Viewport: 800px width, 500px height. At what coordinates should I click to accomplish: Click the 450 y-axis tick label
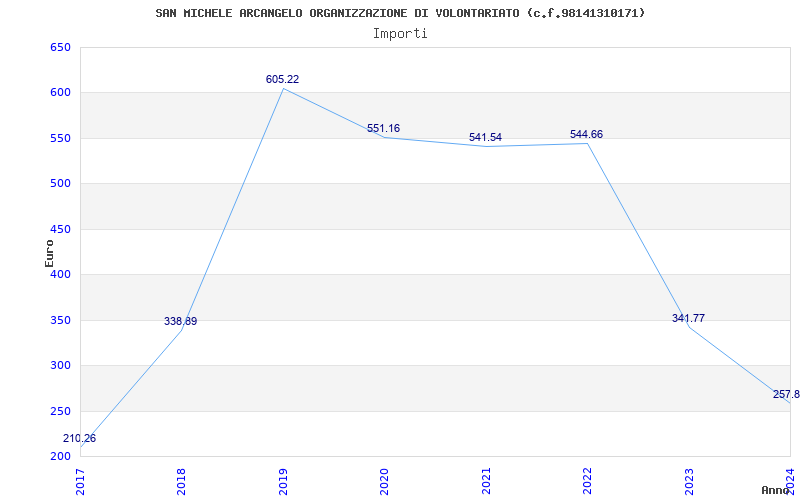pos(60,230)
